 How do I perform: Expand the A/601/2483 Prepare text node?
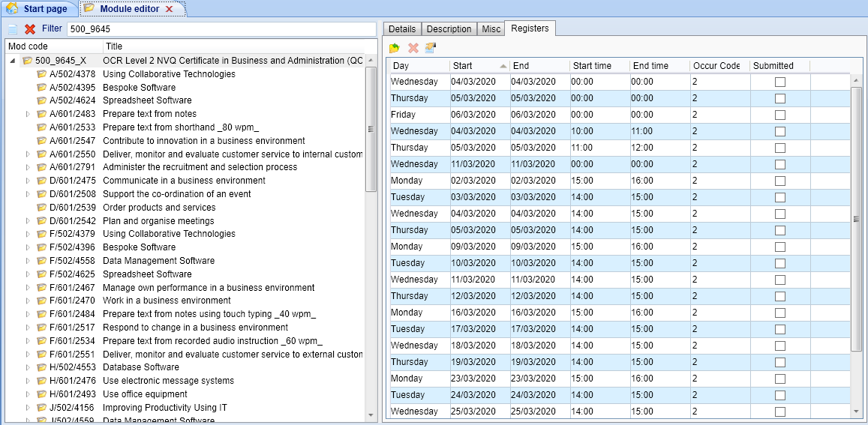pos(29,114)
